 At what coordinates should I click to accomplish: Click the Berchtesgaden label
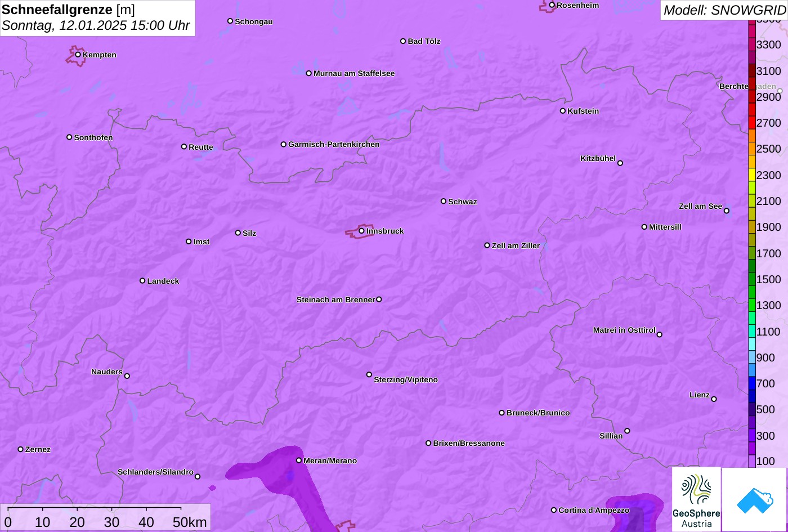point(747,86)
